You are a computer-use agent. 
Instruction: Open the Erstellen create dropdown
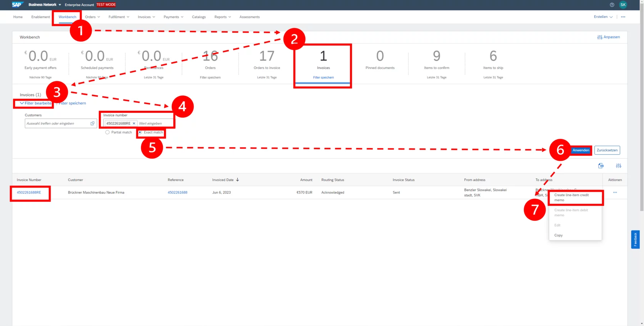(603, 17)
